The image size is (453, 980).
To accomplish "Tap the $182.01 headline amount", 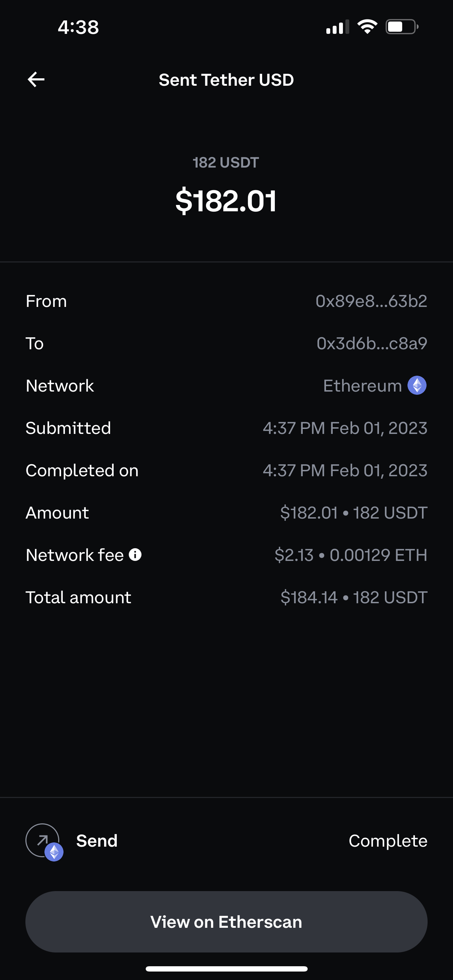I will tap(226, 201).
